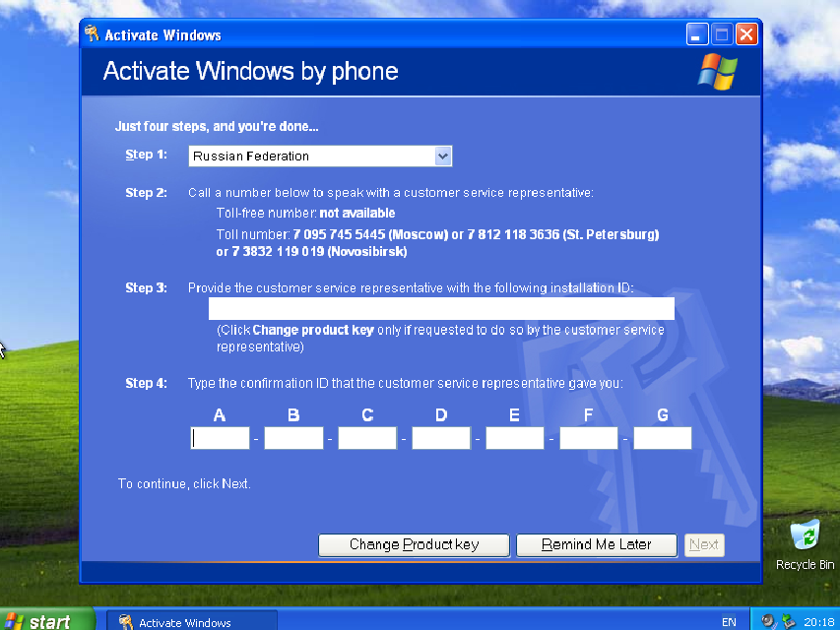840x630 pixels.
Task: Click the "To continue, click Next." text
Action: coord(184,483)
